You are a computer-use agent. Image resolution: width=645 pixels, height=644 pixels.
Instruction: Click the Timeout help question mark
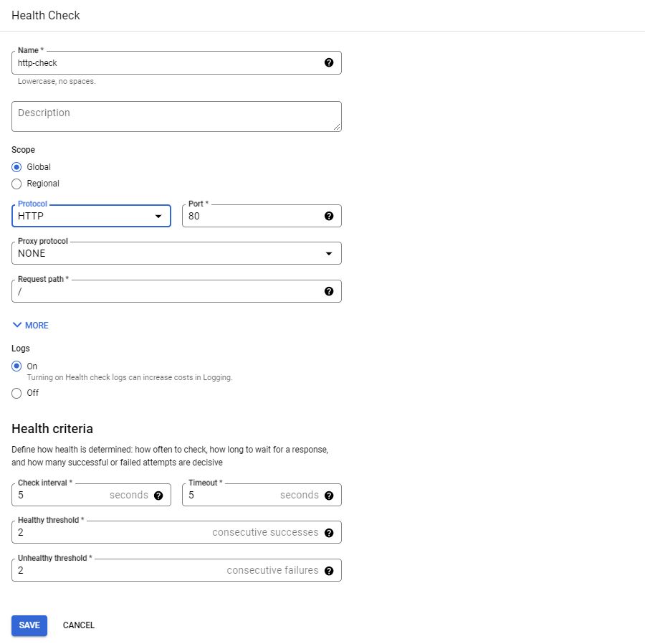coord(329,496)
